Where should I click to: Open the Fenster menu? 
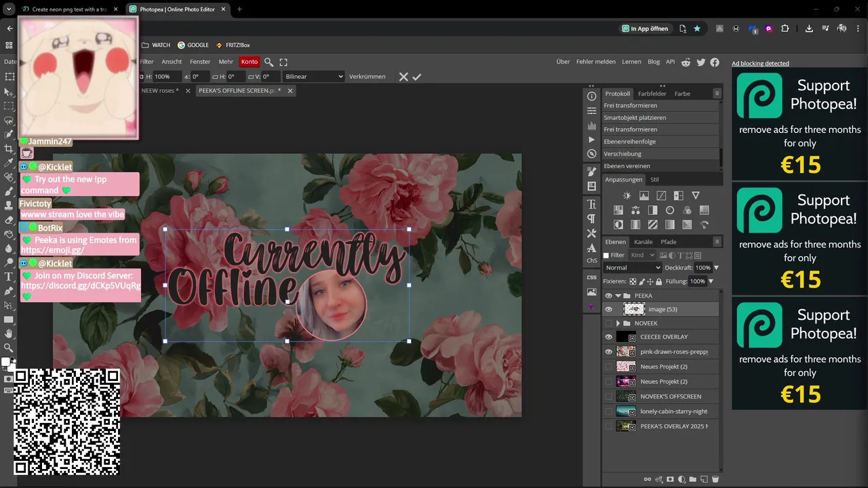200,62
